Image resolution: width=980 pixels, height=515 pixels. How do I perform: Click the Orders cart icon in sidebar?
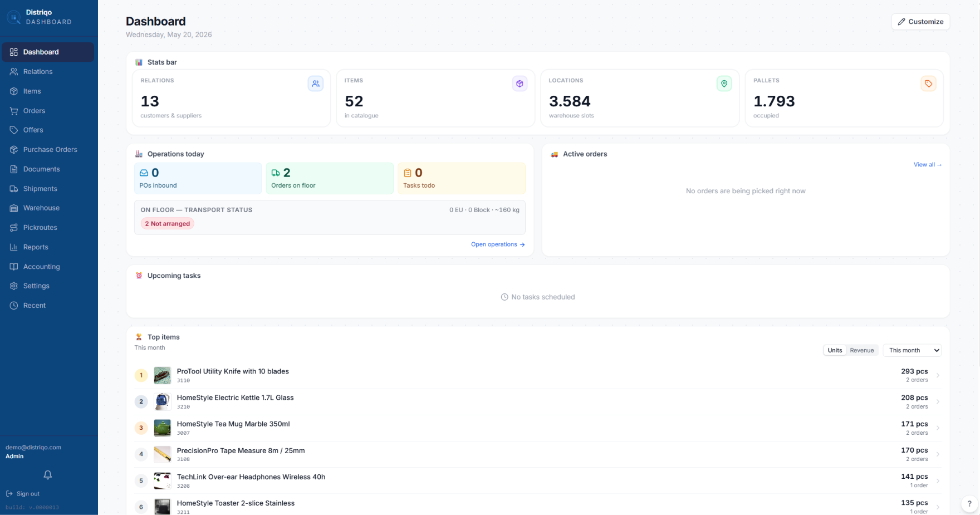14,111
